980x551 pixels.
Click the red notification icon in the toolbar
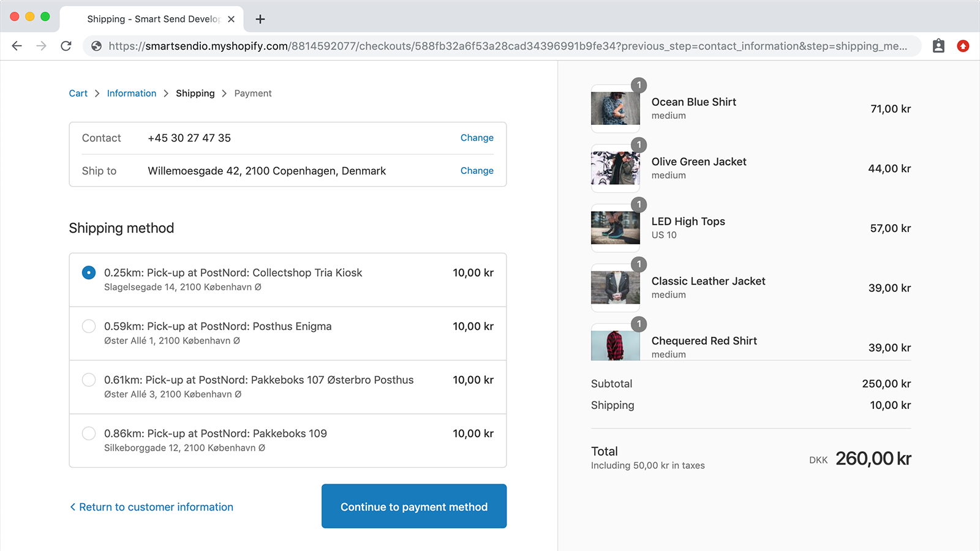pyautogui.click(x=963, y=46)
